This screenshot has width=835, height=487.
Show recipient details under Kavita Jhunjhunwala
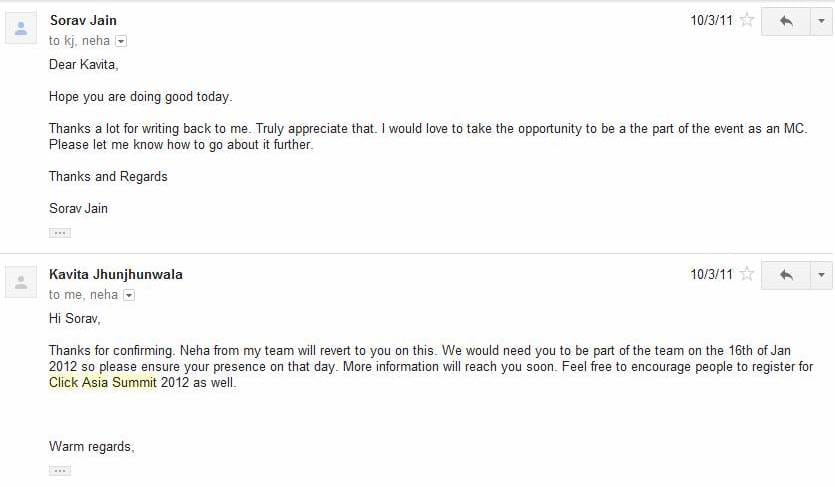click(x=129, y=295)
